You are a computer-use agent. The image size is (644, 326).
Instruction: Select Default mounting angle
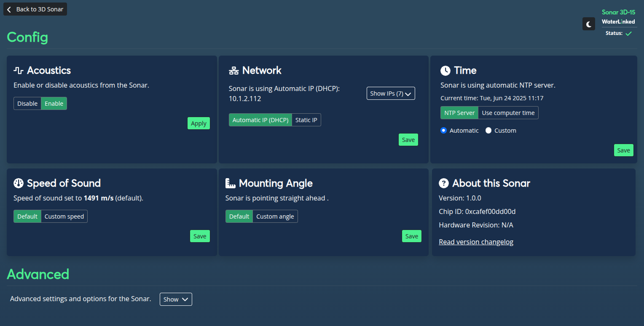pos(239,216)
